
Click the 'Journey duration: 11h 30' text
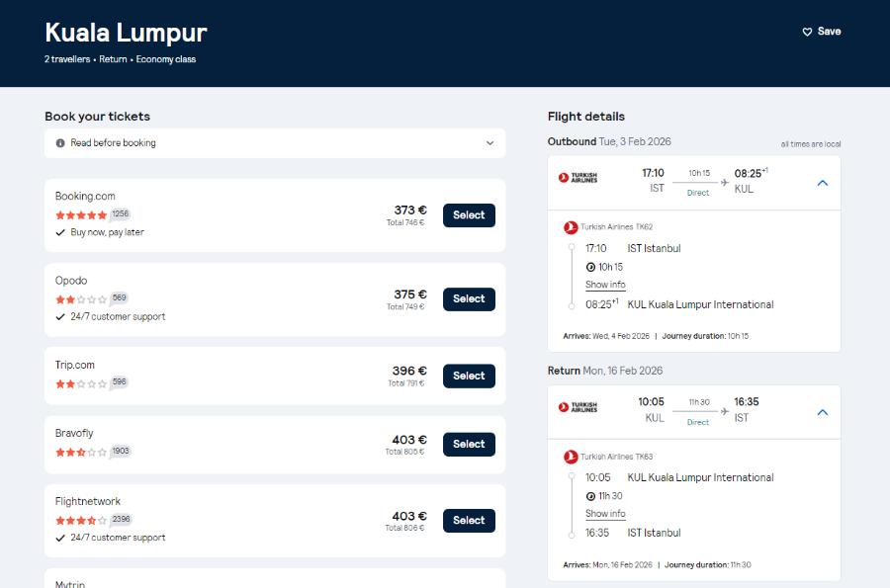[708, 565]
